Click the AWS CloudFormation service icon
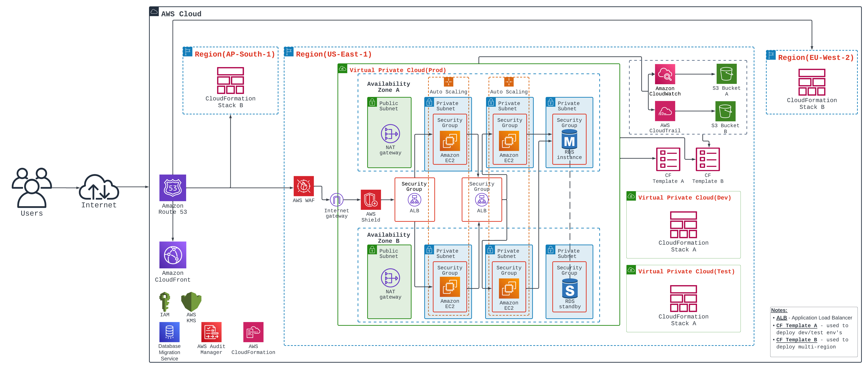 tap(253, 332)
